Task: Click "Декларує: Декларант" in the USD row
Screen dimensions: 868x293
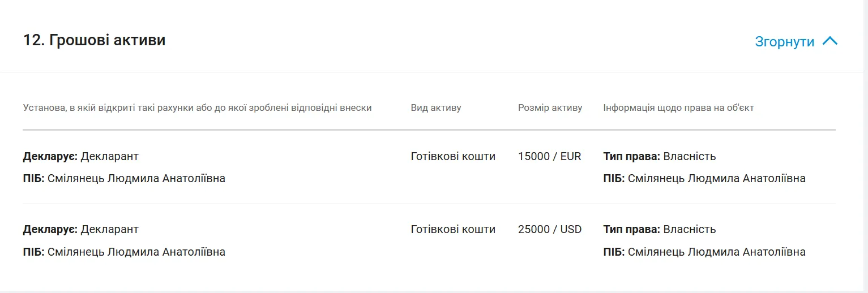Action: point(80,230)
